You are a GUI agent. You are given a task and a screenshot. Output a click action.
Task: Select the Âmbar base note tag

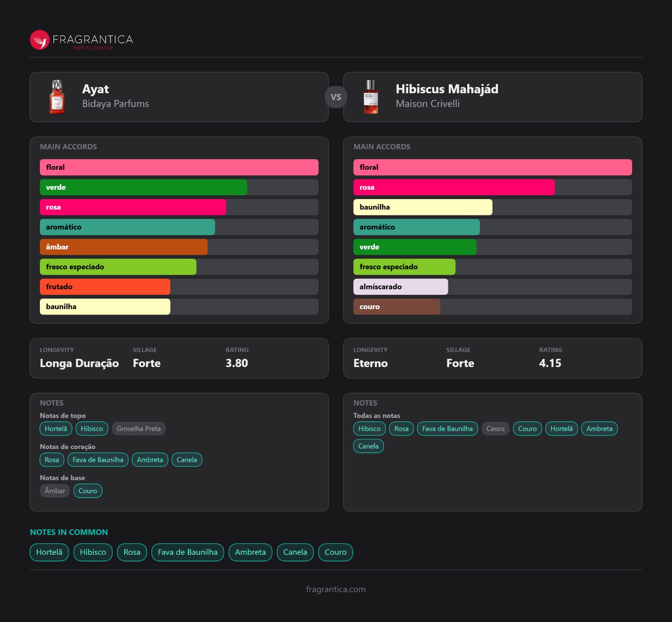click(55, 491)
